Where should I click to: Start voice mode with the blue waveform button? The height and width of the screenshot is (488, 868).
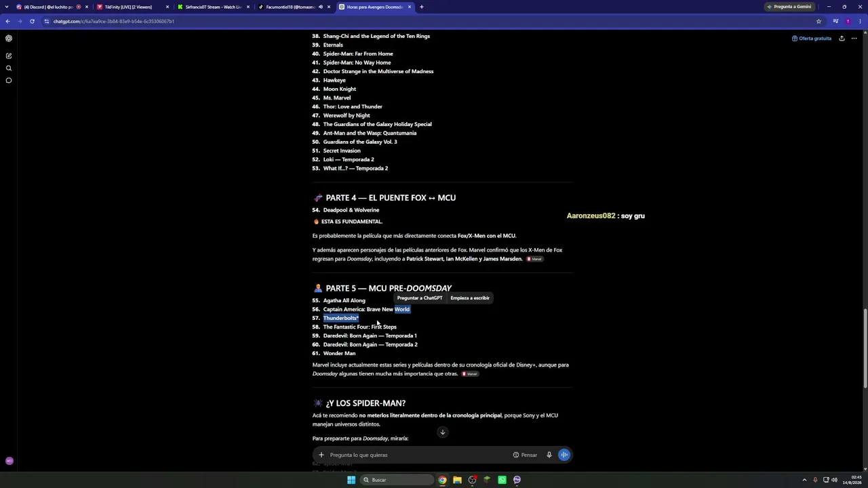coord(564,455)
